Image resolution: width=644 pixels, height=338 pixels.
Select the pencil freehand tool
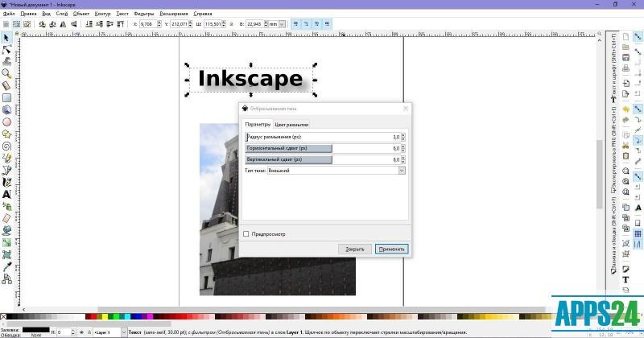tap(6, 158)
